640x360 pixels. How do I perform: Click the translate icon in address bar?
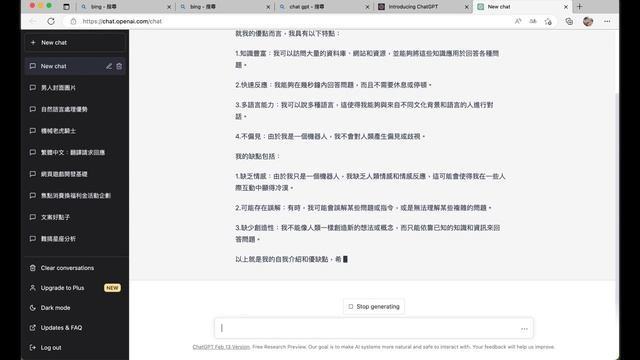click(533, 21)
